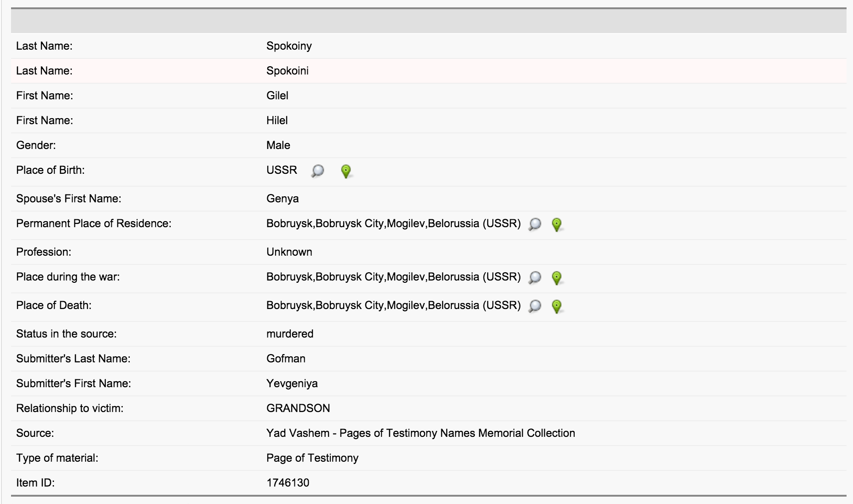Open map pin for Place during the war
Image resolution: width=853 pixels, height=504 pixels.
(x=556, y=278)
